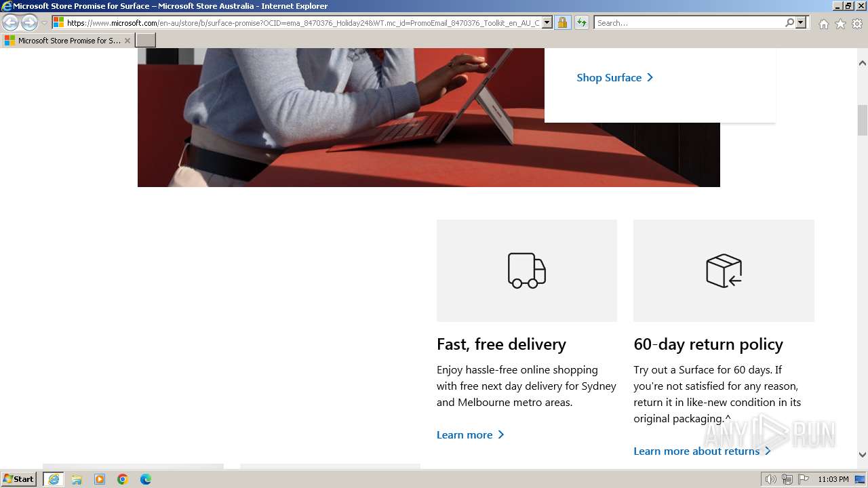Click the browser Forward arrow button
Screen dimensions: 868x488
click(29, 22)
